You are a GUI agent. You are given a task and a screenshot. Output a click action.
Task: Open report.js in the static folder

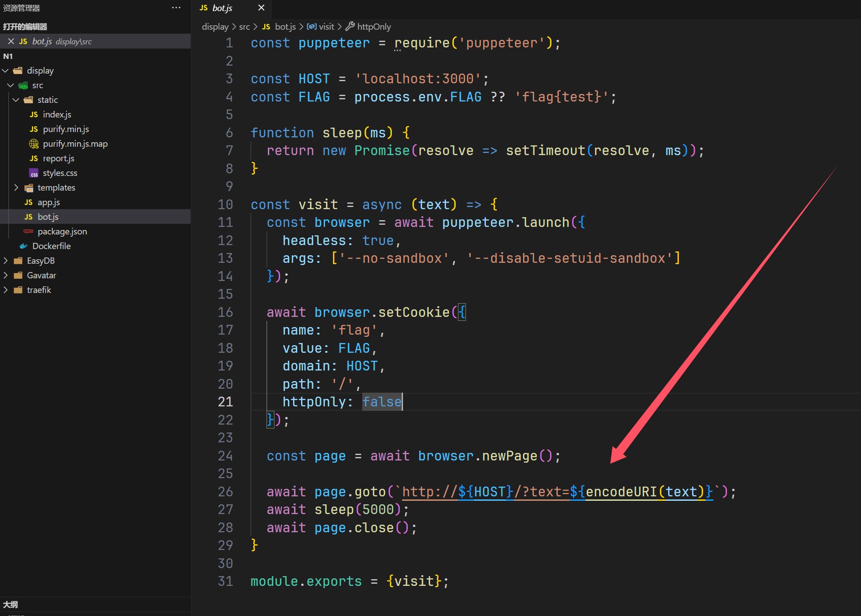(x=58, y=158)
